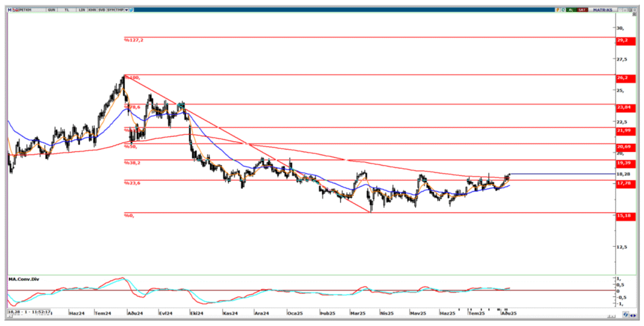Click the orange help icon in title bar
This screenshot has height=326, width=644.
557,10
